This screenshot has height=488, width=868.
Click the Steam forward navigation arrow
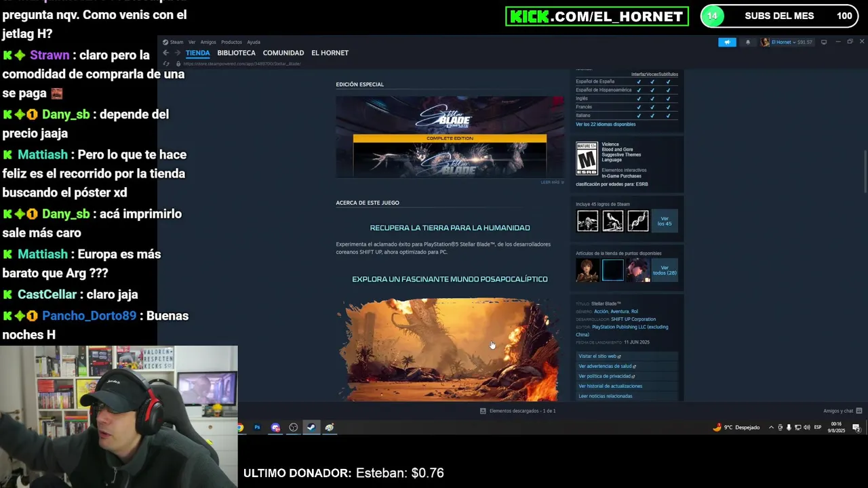(x=177, y=53)
